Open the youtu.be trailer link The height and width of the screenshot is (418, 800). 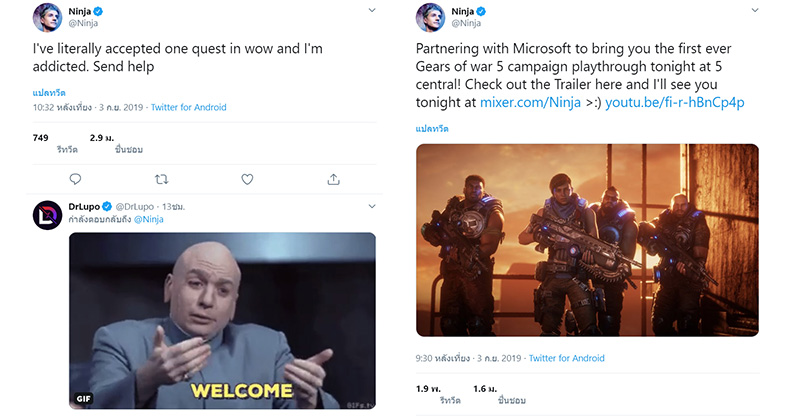click(x=674, y=102)
